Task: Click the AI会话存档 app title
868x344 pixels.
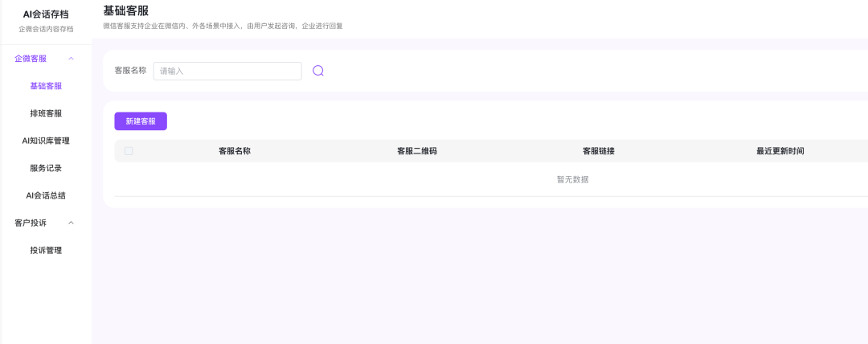Action: pyautogui.click(x=46, y=14)
